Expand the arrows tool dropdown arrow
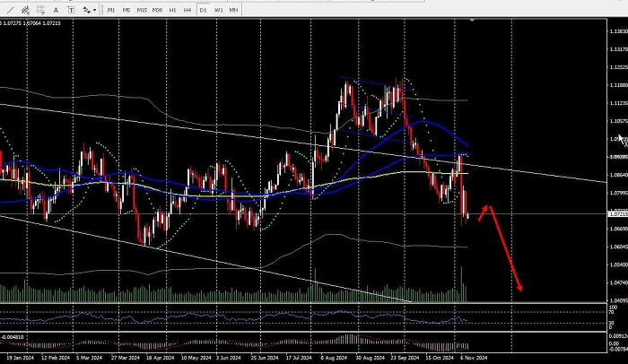 (x=94, y=10)
